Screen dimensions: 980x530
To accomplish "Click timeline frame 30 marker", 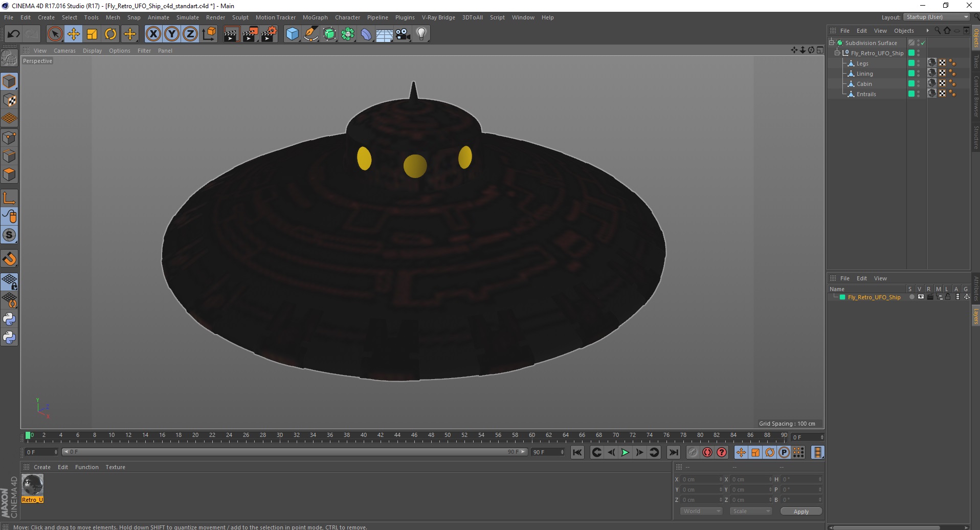I will 279,436.
